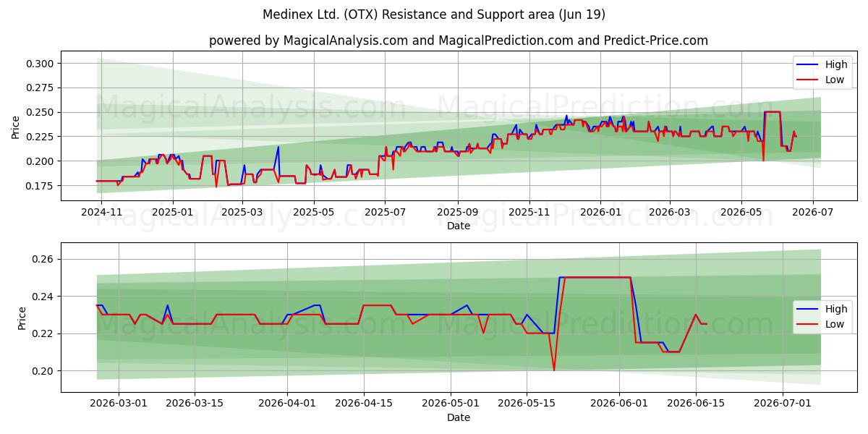
Task: Click the '2026-05-01' date tick
Action: 451,404
